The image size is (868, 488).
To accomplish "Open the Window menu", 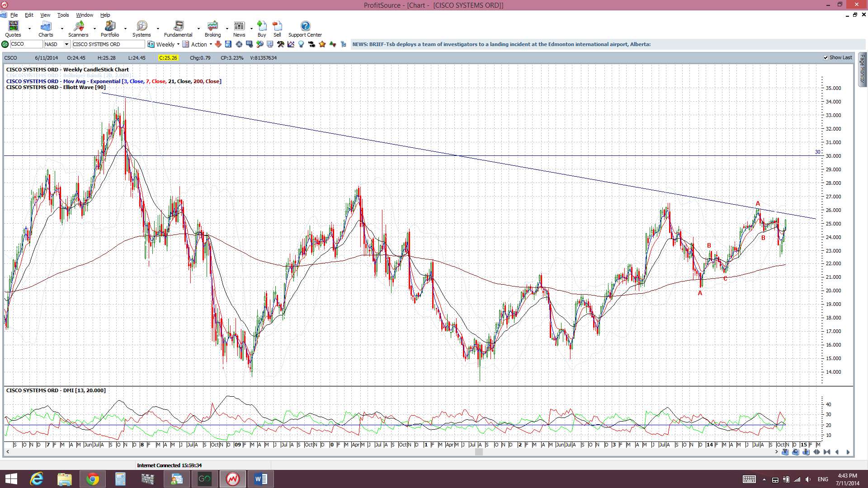I will coord(85,15).
